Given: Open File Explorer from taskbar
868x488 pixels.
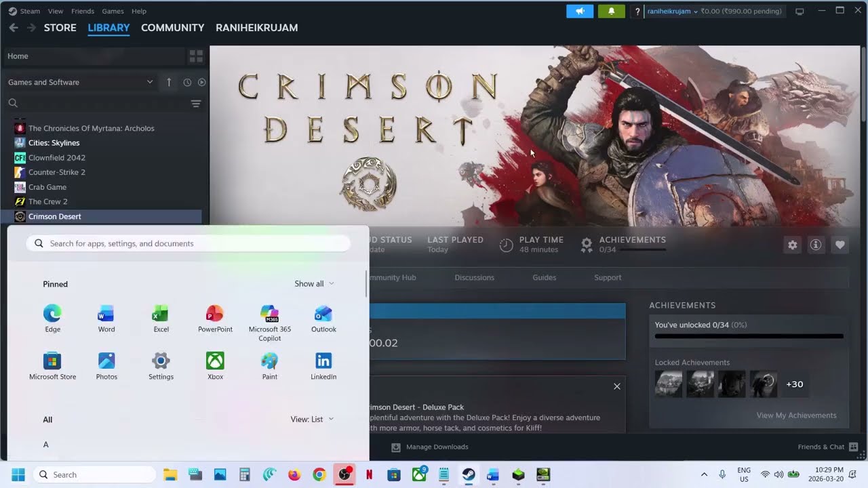Looking at the screenshot, I should [x=170, y=474].
